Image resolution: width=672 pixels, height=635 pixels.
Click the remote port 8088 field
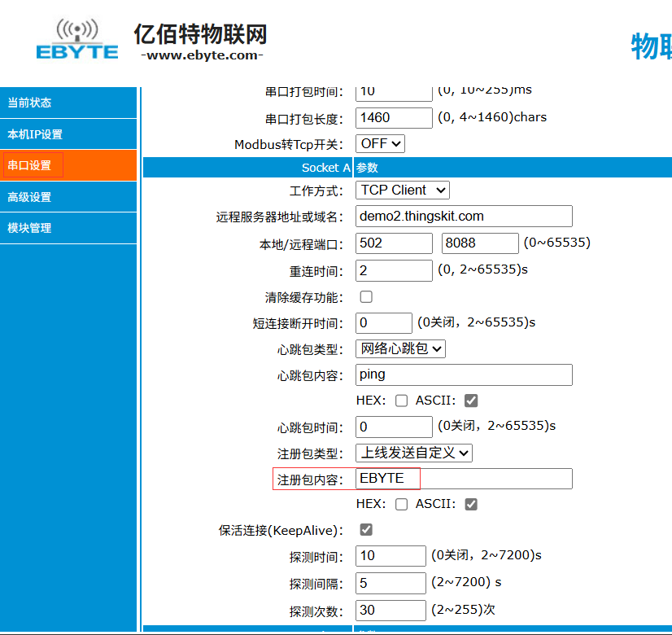pyautogui.click(x=480, y=243)
